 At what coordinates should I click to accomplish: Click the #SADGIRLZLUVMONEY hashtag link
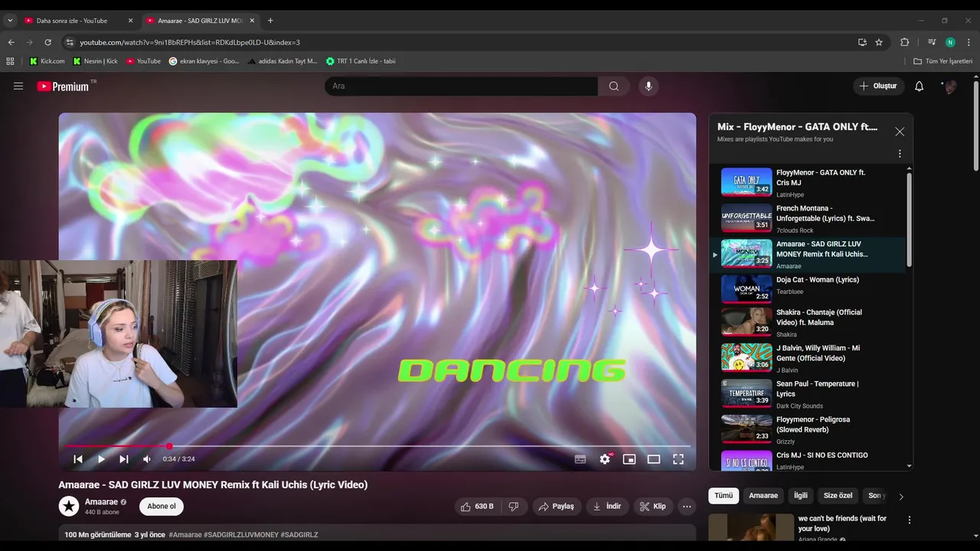(x=240, y=535)
